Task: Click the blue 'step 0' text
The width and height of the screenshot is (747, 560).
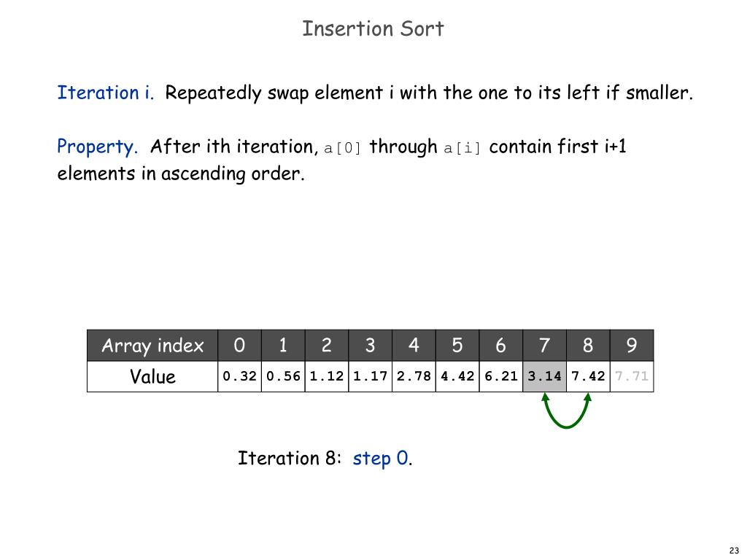Action: click(x=381, y=459)
